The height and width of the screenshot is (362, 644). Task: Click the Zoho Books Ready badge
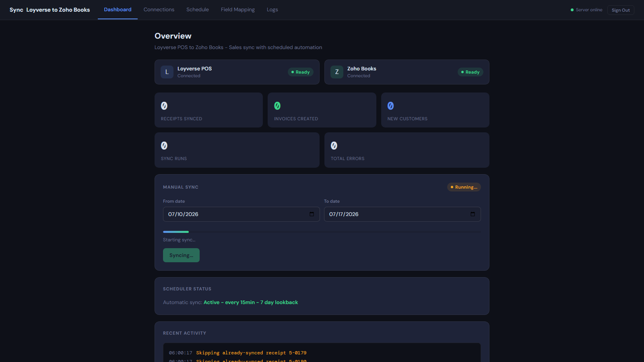click(471, 72)
